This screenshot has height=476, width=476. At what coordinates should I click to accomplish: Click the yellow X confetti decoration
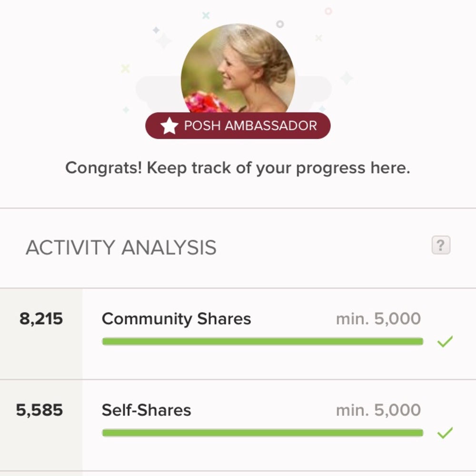coord(125,69)
